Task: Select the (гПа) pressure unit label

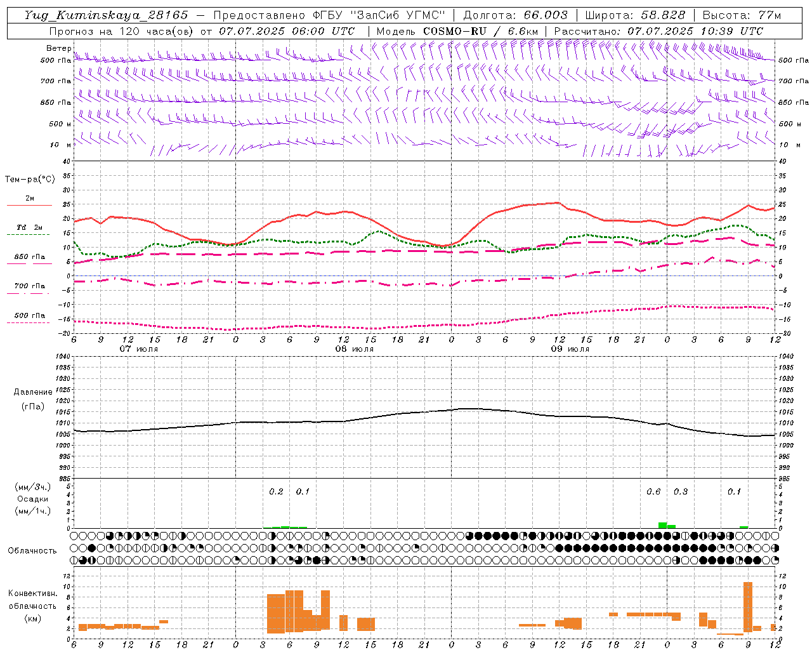Action: pos(32,406)
